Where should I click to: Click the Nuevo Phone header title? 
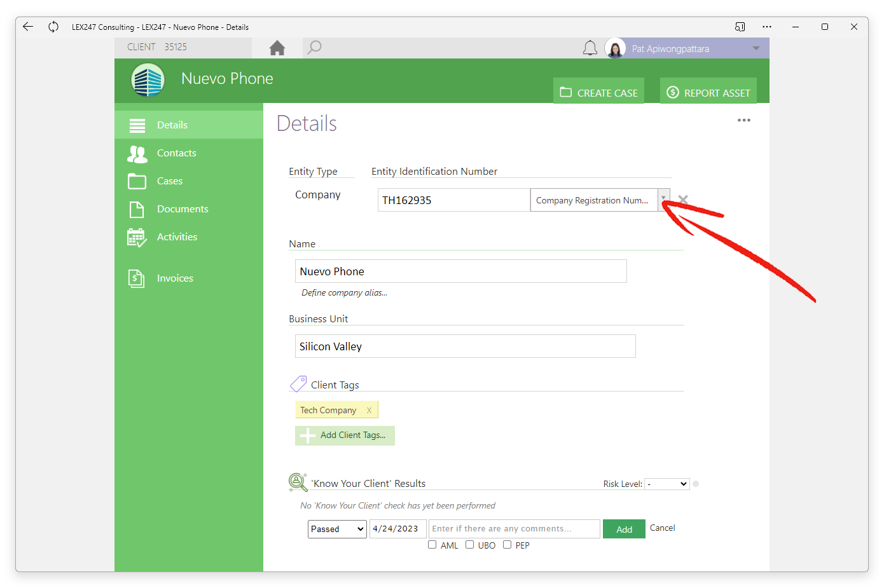[227, 78]
